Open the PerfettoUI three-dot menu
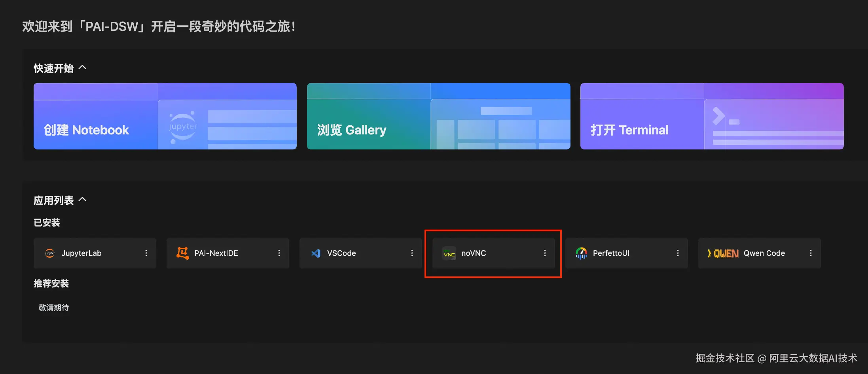The width and height of the screenshot is (868, 374). coord(678,253)
